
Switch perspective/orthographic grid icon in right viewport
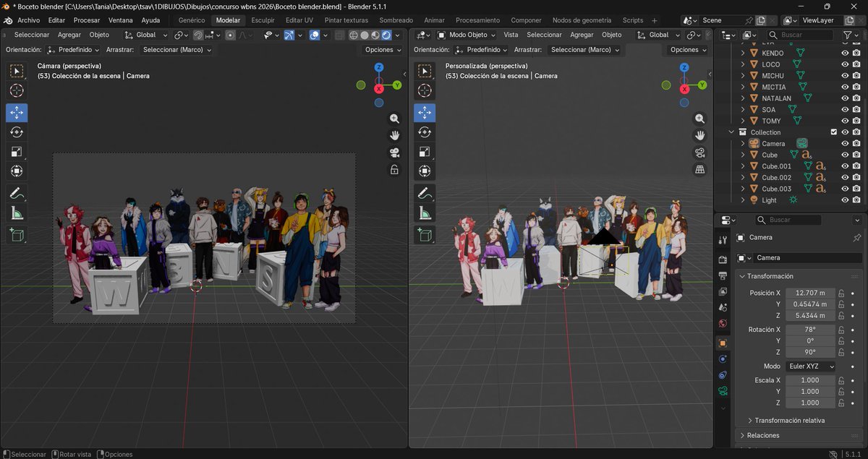(699, 170)
